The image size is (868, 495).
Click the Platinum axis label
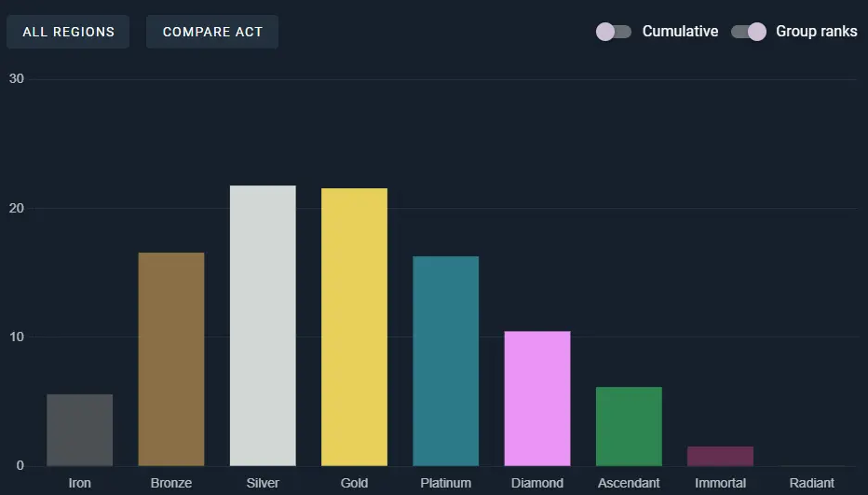pos(445,483)
